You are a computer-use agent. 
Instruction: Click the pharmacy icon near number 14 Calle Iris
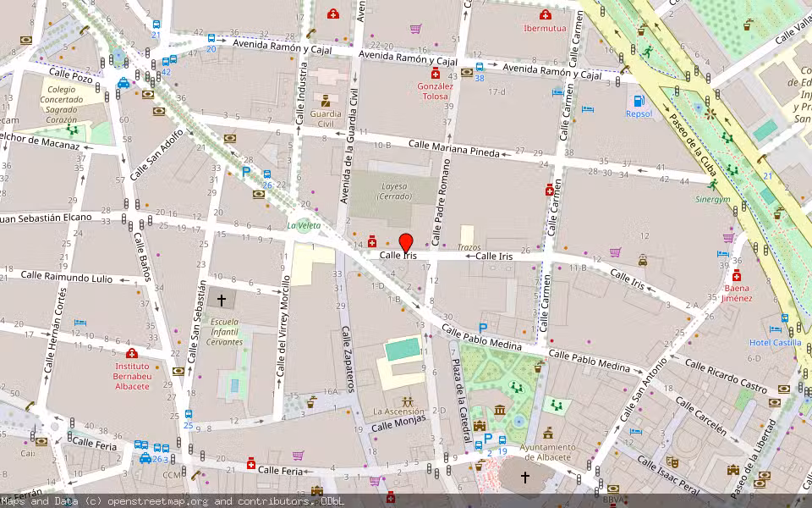(372, 241)
